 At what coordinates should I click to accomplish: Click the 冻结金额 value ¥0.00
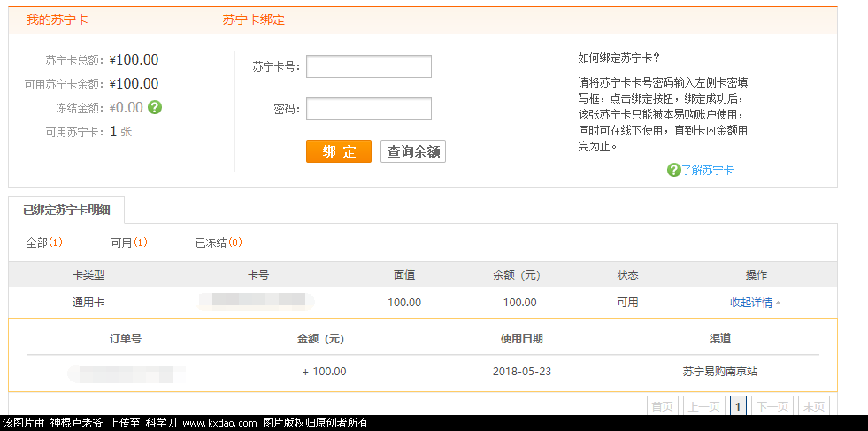pyautogui.click(x=127, y=107)
